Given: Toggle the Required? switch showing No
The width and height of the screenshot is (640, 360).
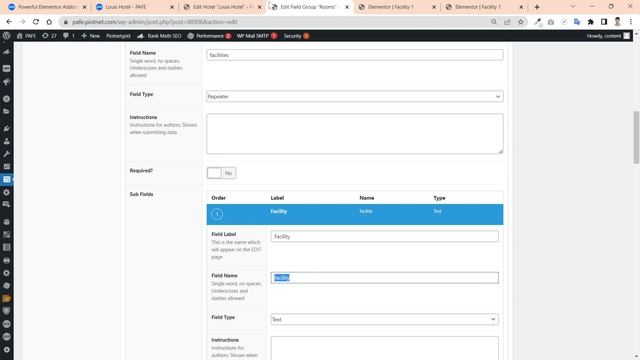Looking at the screenshot, I should [221, 173].
